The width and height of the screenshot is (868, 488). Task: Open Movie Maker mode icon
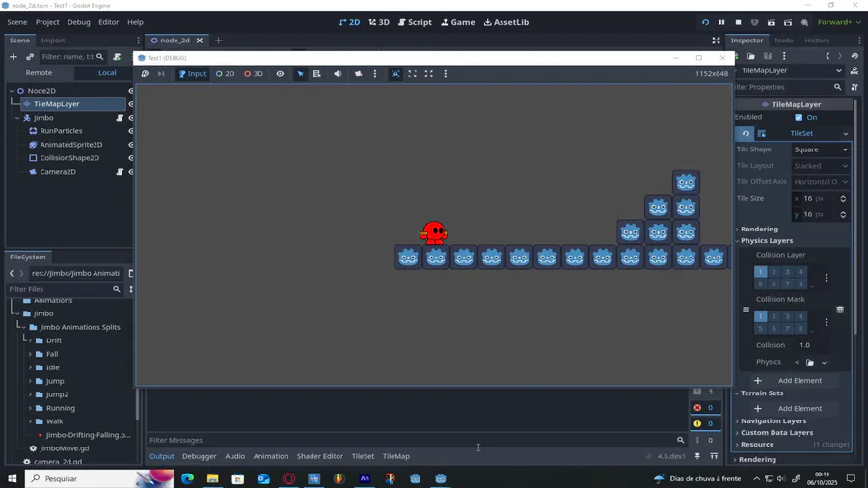804,23
